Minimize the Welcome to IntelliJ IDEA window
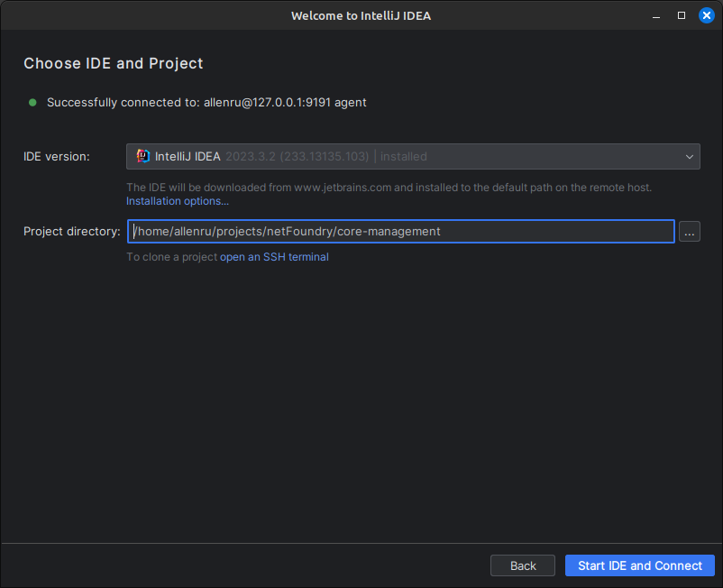 656,15
